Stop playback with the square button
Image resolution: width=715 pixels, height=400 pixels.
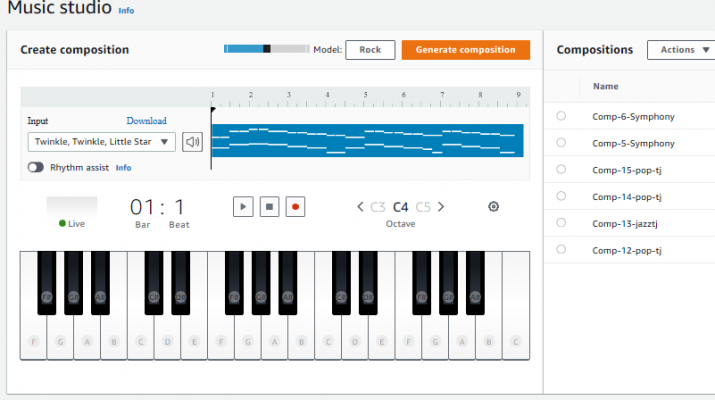pyautogui.click(x=269, y=207)
